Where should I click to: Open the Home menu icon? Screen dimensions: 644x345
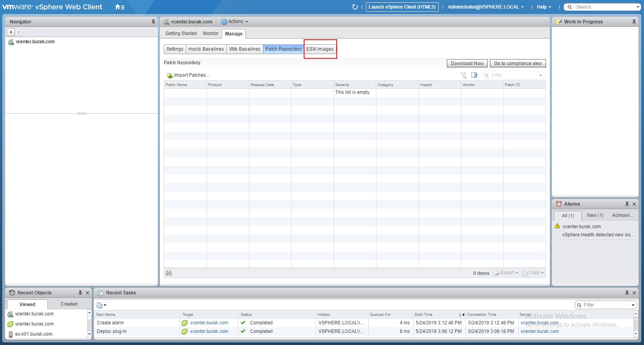(x=120, y=7)
